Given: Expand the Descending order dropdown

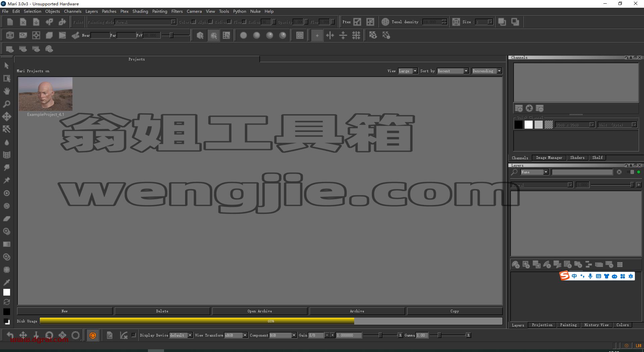Looking at the screenshot, I should (487, 71).
